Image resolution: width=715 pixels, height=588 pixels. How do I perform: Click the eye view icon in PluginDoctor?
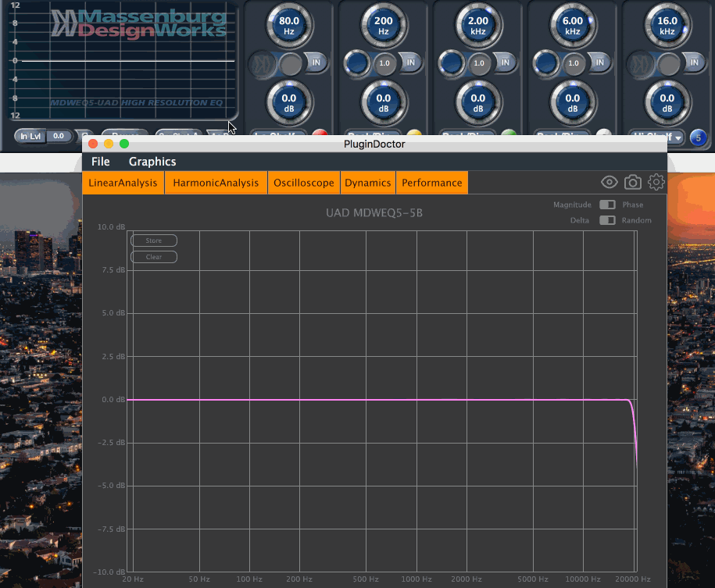point(610,182)
